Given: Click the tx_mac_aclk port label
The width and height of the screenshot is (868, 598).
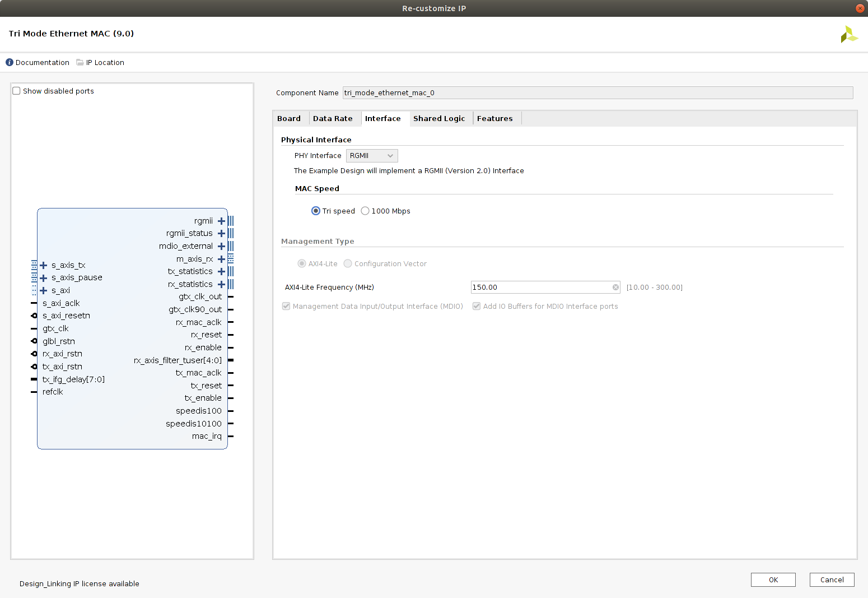Looking at the screenshot, I should click(199, 373).
